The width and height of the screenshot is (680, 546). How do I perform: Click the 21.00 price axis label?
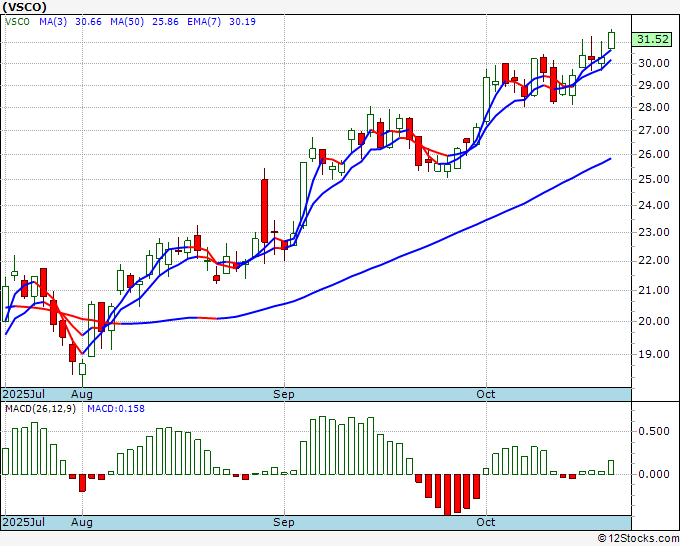coord(653,291)
